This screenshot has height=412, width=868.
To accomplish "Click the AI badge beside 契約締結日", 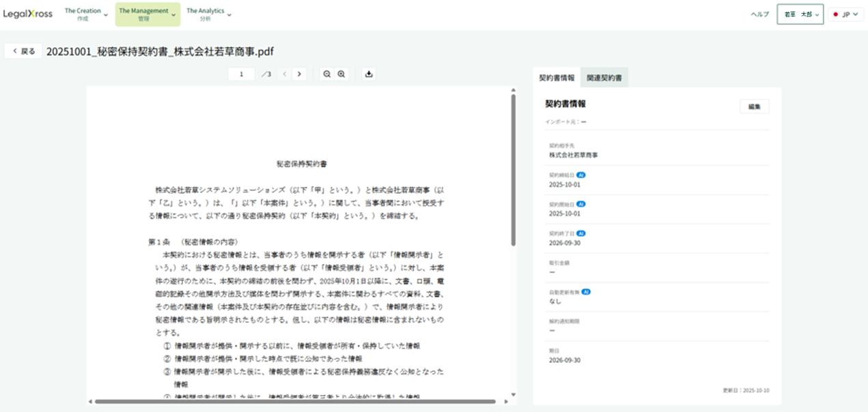I will pyautogui.click(x=581, y=175).
